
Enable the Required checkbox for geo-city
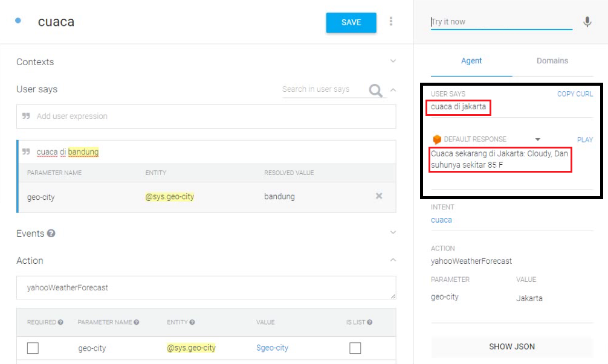pyautogui.click(x=33, y=348)
